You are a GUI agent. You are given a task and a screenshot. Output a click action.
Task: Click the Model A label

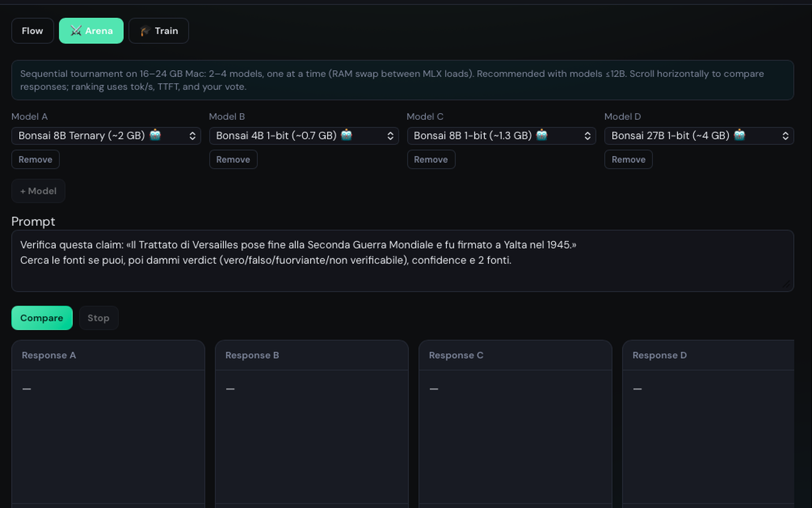pyautogui.click(x=29, y=117)
